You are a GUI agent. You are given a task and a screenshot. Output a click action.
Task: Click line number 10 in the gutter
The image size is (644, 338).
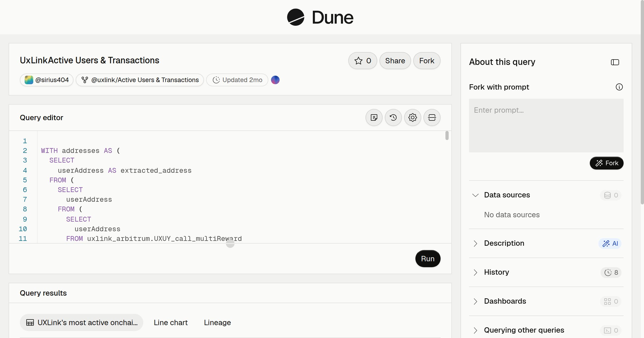(23, 229)
